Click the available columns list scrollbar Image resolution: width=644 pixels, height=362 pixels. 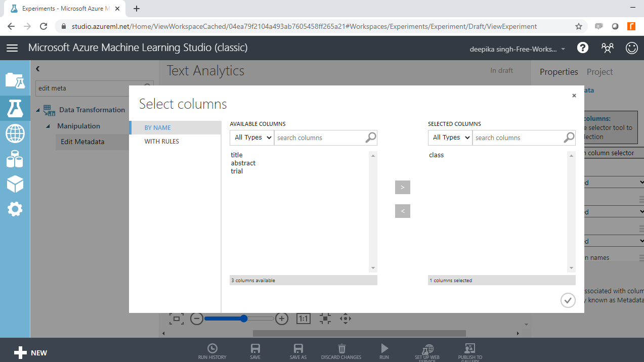[x=373, y=212]
